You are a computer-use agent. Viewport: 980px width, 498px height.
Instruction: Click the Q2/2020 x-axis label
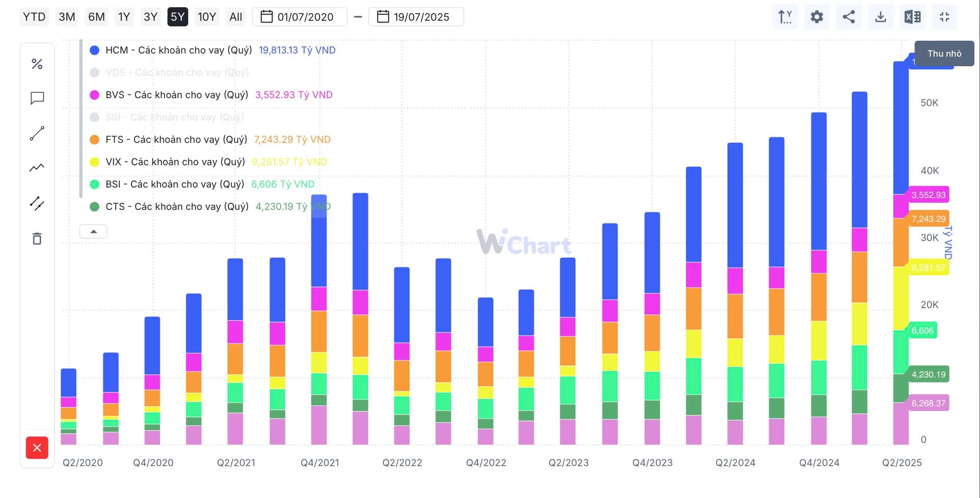[83, 463]
